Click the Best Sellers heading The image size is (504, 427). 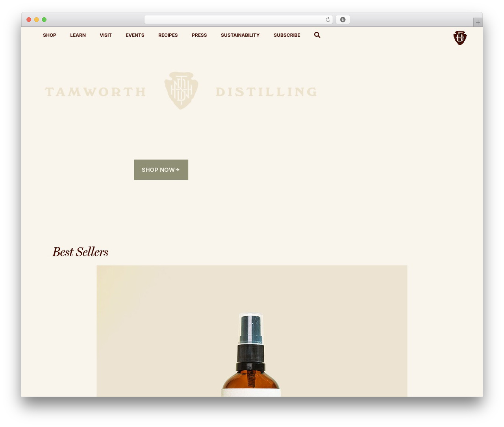point(80,252)
